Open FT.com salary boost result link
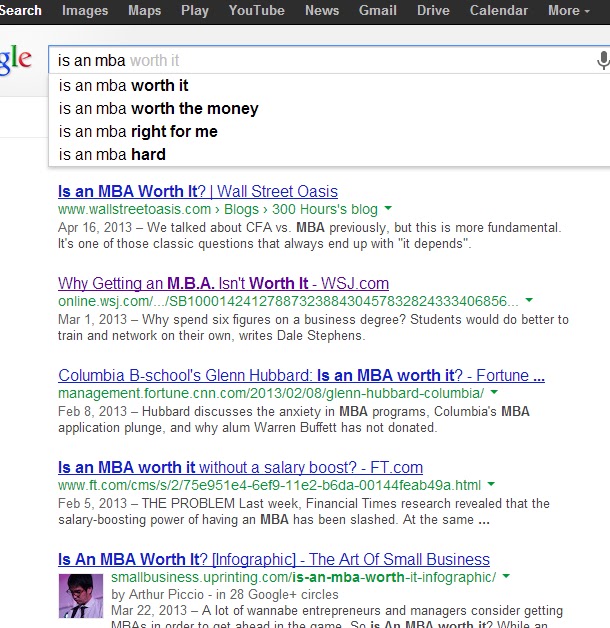The height and width of the screenshot is (628, 610). pyautogui.click(x=240, y=467)
